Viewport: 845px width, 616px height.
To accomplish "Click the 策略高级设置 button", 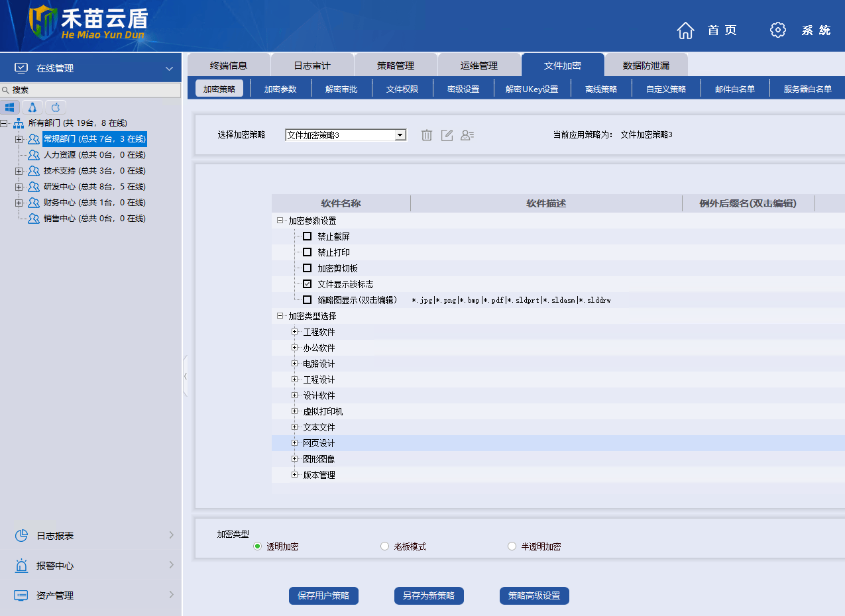I will [x=534, y=595].
